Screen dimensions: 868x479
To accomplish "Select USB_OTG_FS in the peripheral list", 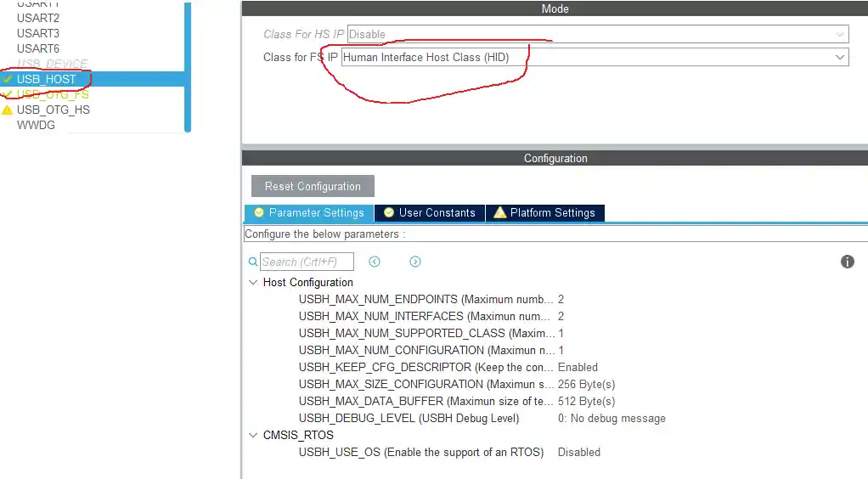I will (x=53, y=94).
